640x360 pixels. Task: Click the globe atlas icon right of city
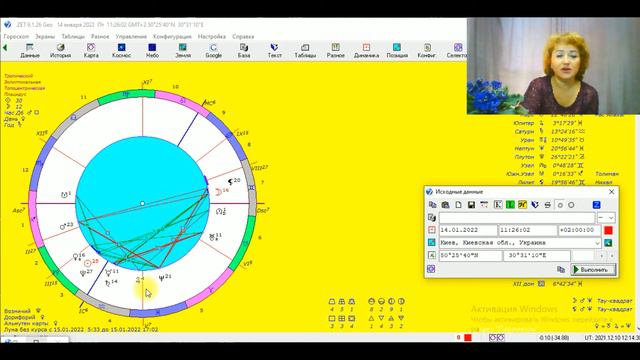point(608,243)
